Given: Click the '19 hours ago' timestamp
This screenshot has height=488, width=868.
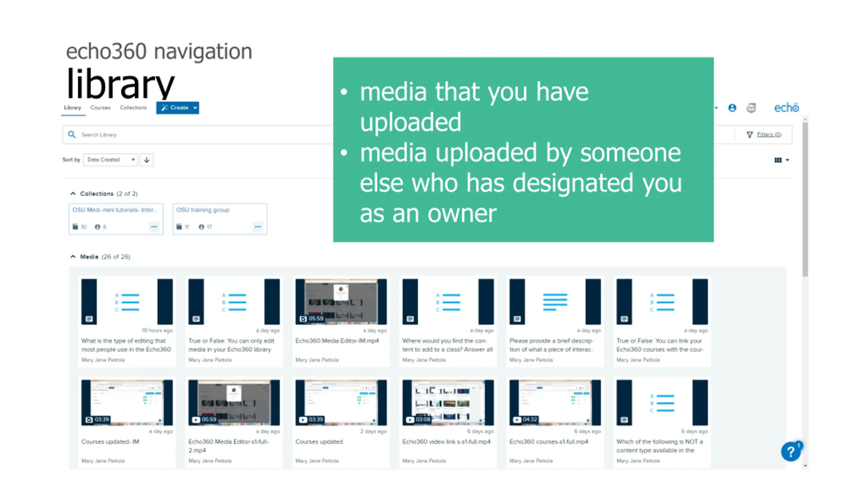Looking at the screenshot, I should tap(157, 330).
